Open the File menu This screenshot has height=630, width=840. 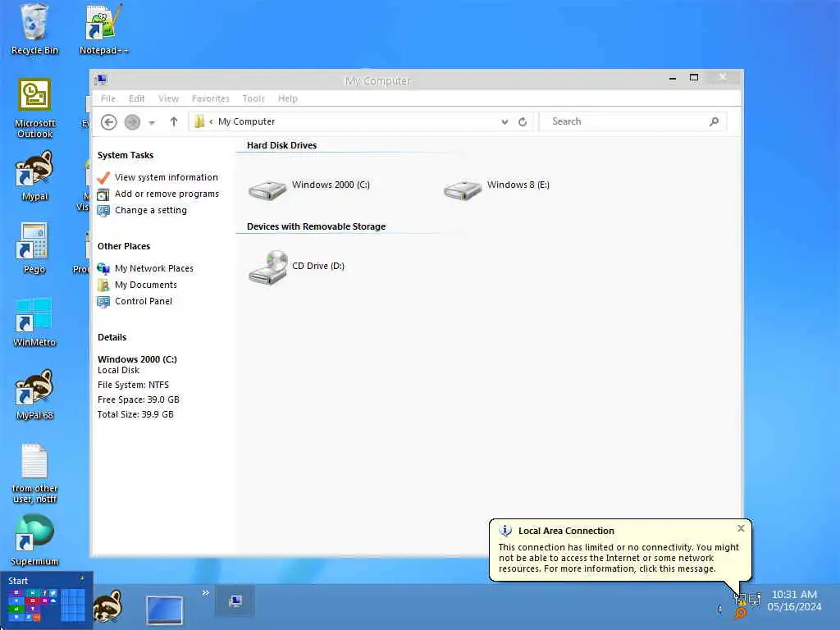(x=107, y=98)
